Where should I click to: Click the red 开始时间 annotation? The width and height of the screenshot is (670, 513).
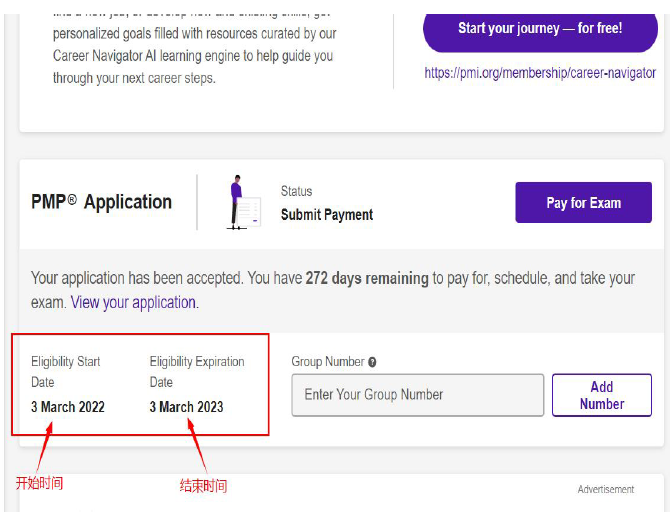pyautogui.click(x=40, y=483)
